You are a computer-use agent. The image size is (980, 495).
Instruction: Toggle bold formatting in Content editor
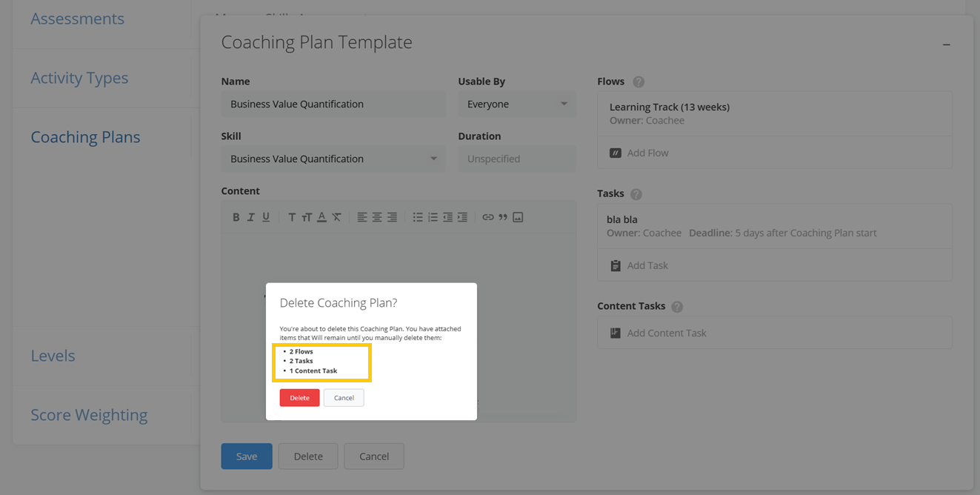pyautogui.click(x=236, y=217)
